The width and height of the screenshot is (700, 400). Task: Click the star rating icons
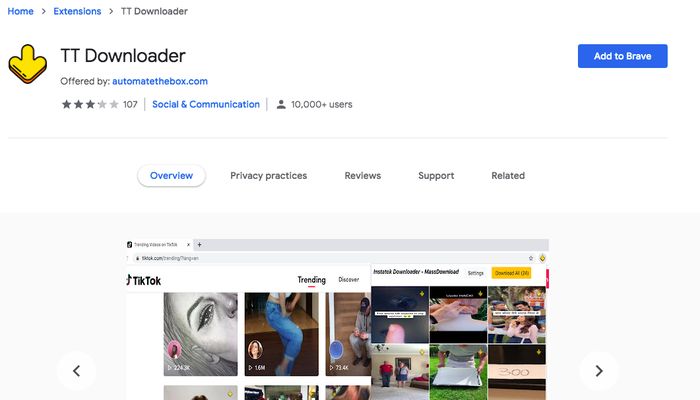[x=90, y=104]
